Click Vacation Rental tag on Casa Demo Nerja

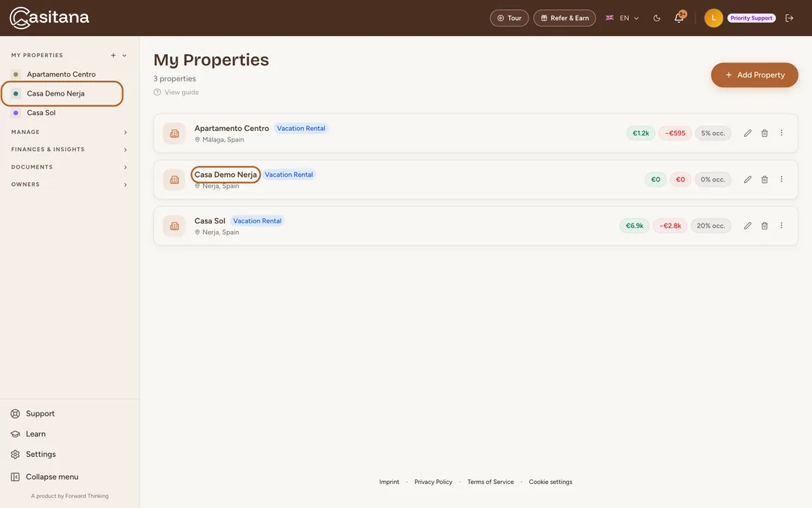point(289,175)
